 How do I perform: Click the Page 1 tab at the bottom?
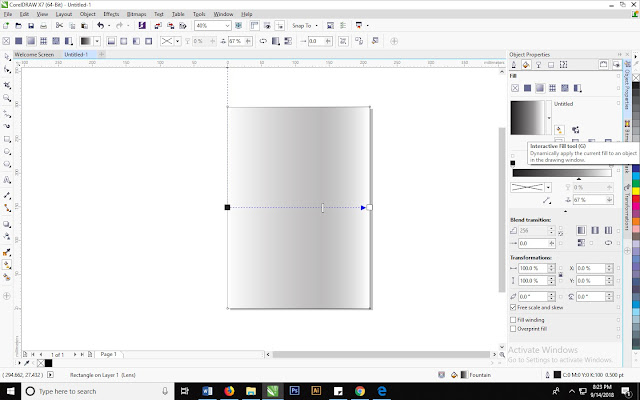pos(109,354)
